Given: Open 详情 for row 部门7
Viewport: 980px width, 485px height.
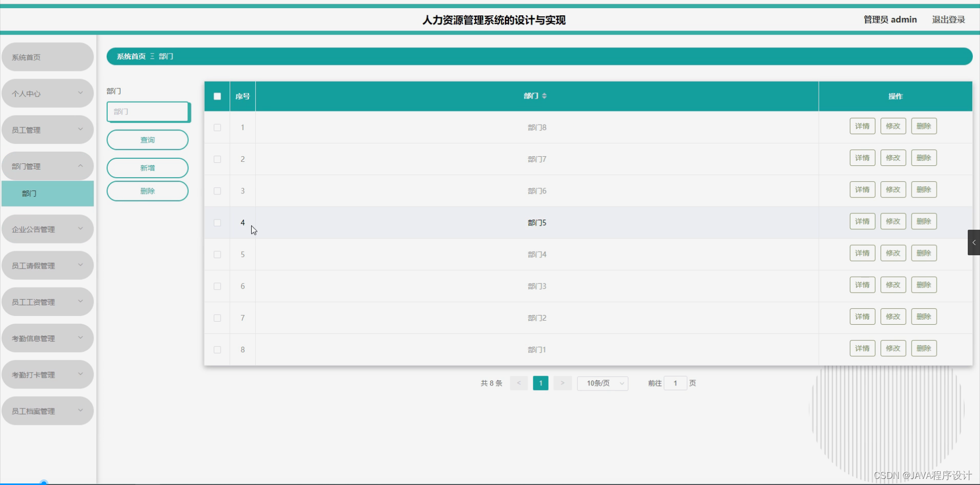Looking at the screenshot, I should [x=863, y=158].
